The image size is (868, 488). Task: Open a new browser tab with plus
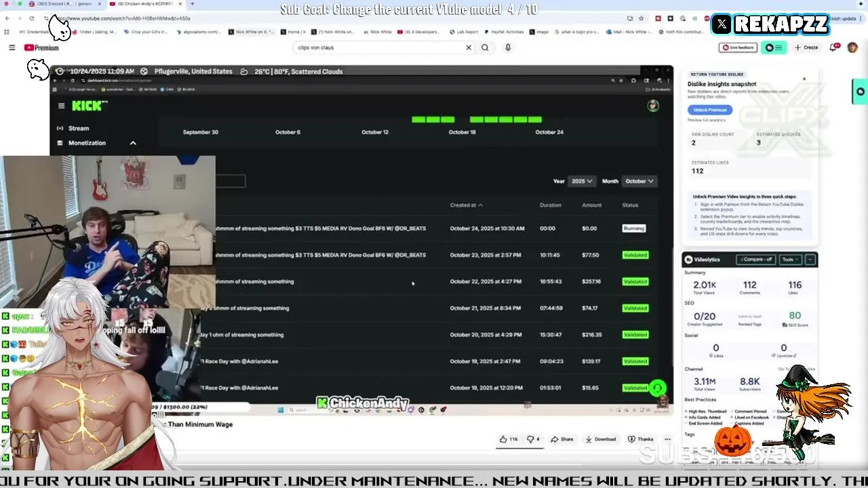click(x=192, y=4)
